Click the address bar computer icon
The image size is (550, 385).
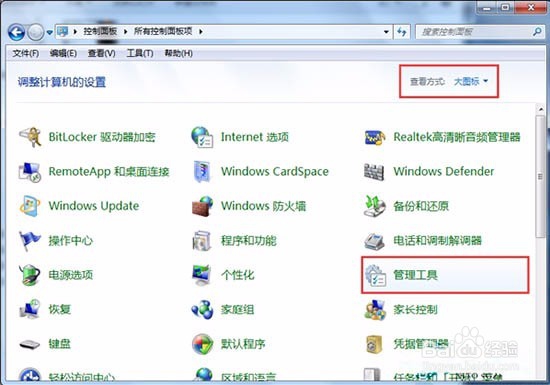pos(62,32)
